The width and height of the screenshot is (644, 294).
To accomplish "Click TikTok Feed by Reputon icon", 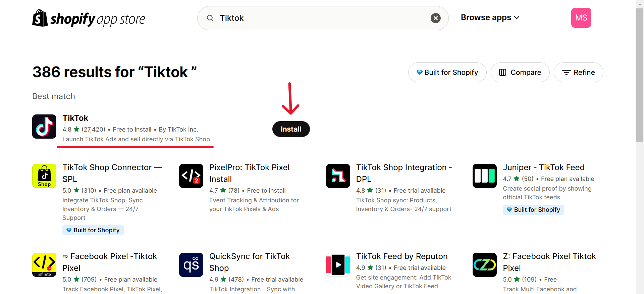I will [x=338, y=265].
